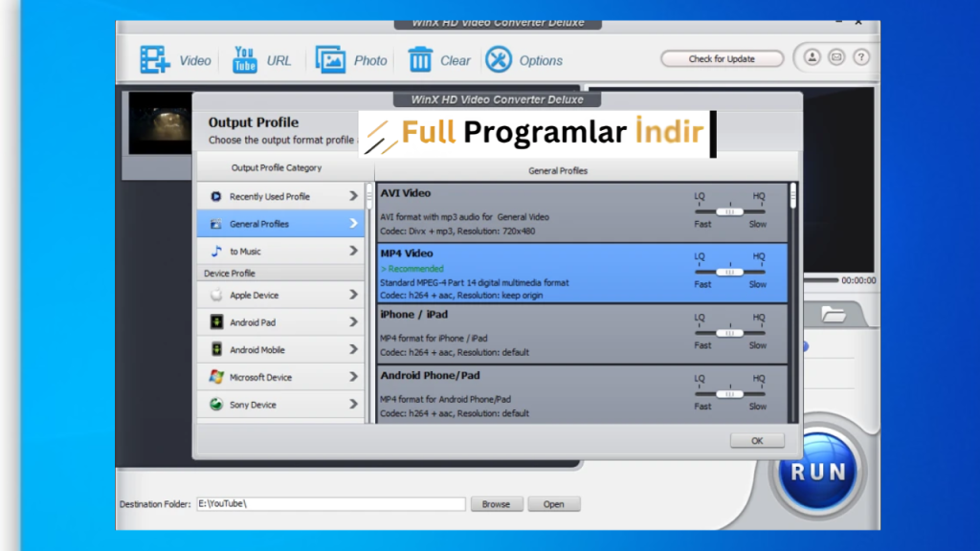980x551 pixels.
Task: Expand Android Pad chevron
Action: tap(353, 322)
